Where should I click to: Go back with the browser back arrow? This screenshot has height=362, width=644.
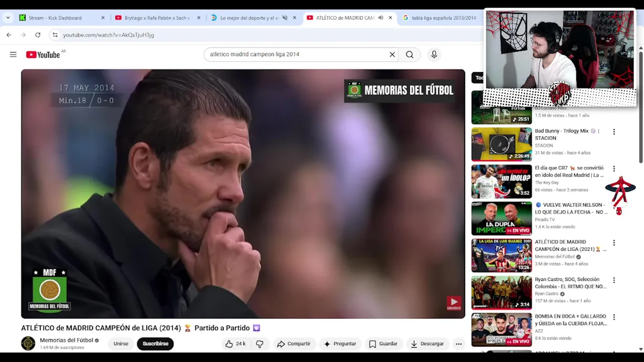click(x=9, y=35)
